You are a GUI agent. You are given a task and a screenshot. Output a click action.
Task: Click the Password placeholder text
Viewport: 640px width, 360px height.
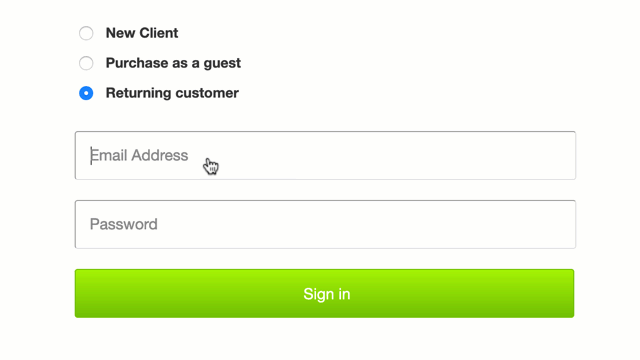point(124,224)
